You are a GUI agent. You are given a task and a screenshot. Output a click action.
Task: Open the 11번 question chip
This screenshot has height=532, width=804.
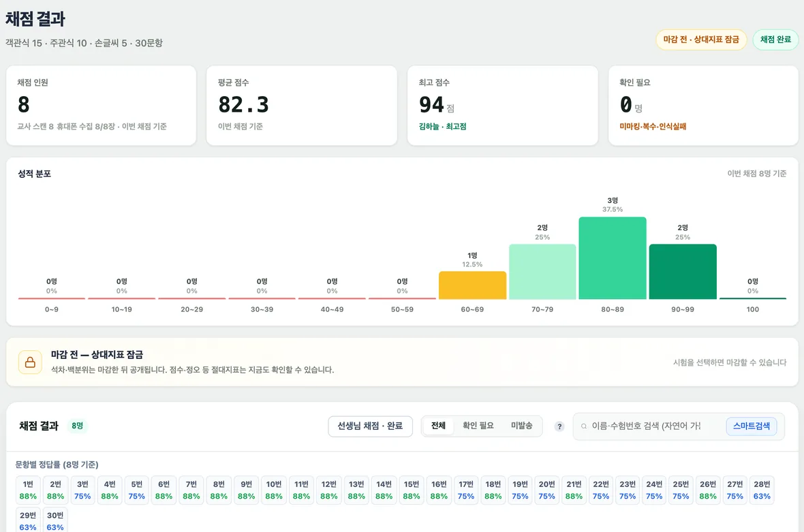[x=301, y=490]
